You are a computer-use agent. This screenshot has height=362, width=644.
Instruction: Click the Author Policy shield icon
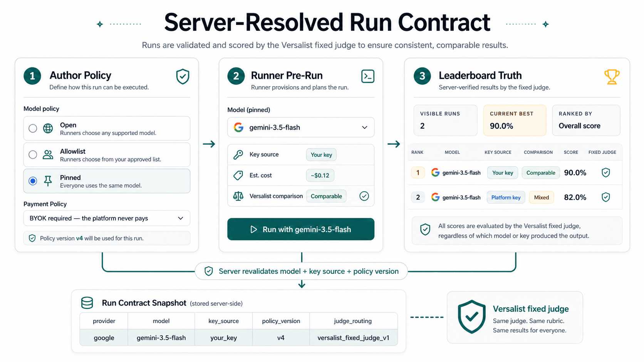click(183, 77)
